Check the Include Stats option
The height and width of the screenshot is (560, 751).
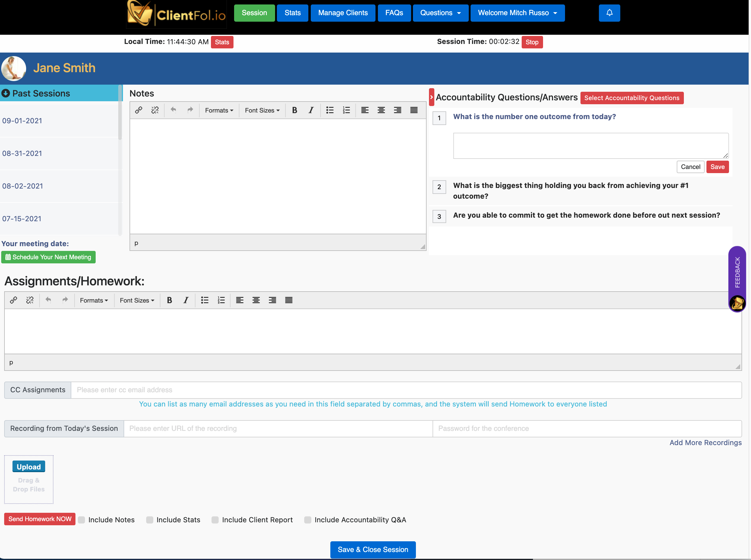pos(149,520)
